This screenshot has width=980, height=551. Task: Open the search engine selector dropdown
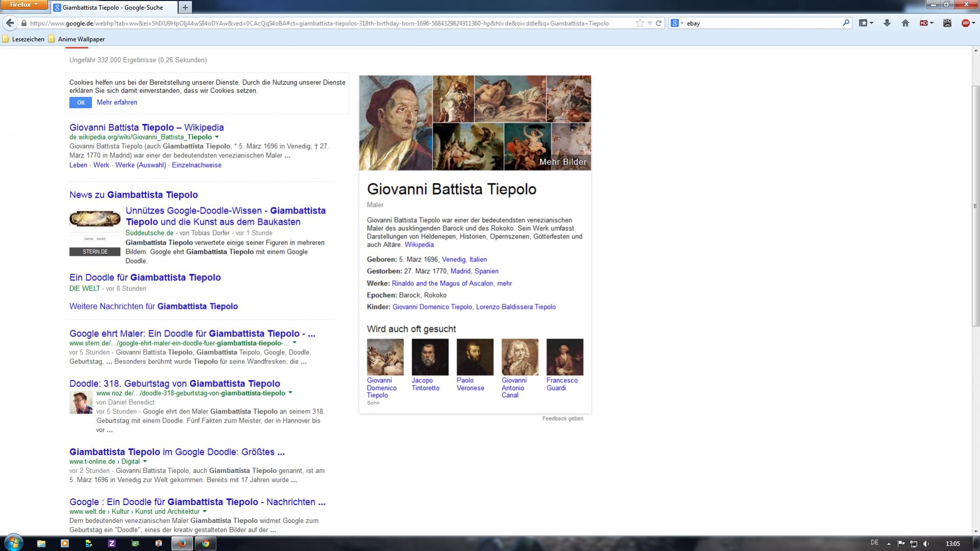click(x=677, y=23)
